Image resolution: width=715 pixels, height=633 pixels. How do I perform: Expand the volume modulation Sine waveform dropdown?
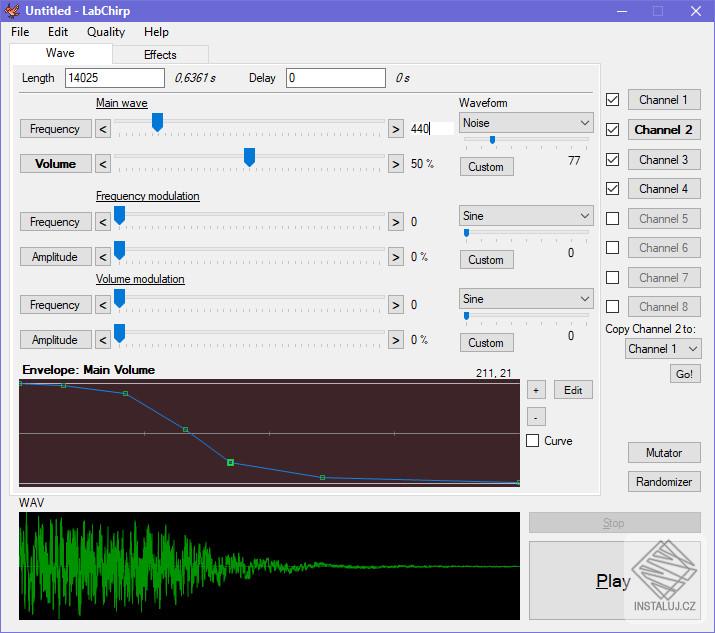tap(526, 299)
